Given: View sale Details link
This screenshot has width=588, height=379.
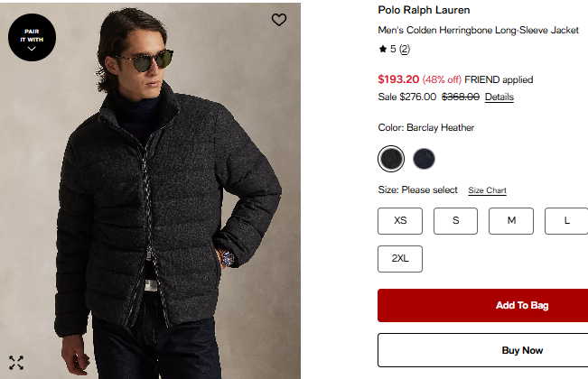Looking at the screenshot, I should (x=499, y=97).
